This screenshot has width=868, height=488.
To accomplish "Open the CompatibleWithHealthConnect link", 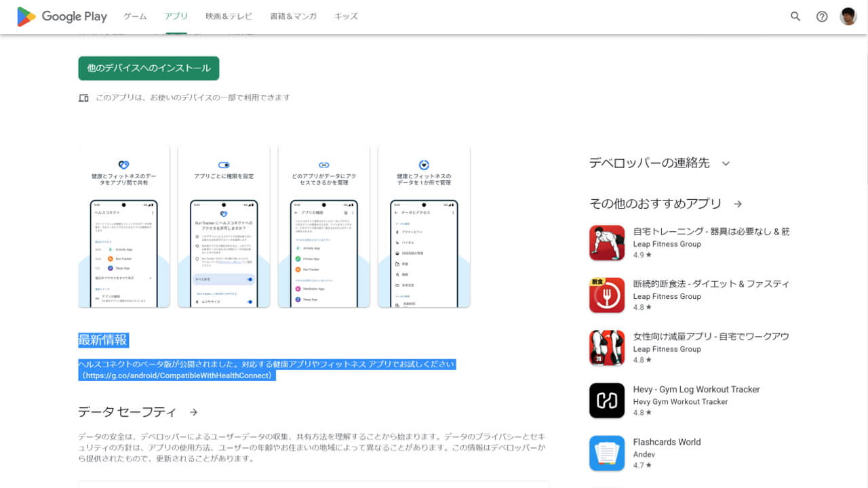I will click(177, 375).
